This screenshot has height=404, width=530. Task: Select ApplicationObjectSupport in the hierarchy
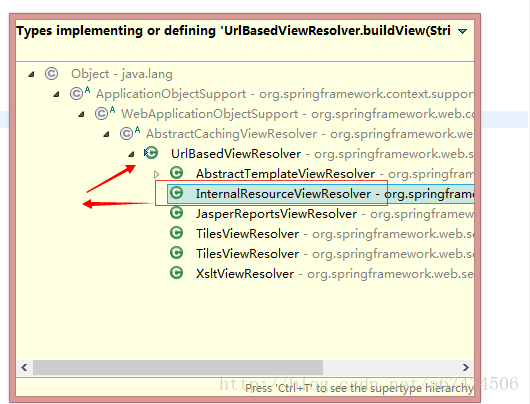pyautogui.click(x=285, y=94)
